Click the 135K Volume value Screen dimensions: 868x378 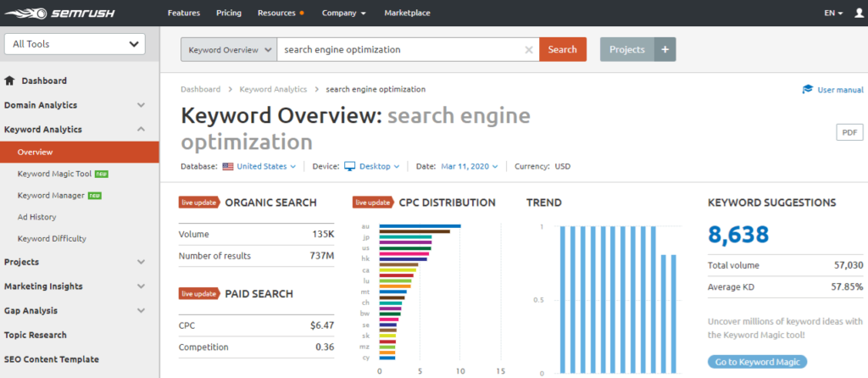(323, 234)
